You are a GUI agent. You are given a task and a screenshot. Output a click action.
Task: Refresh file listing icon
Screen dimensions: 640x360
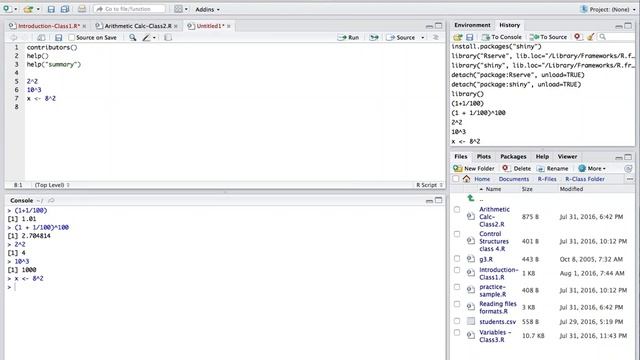[628, 169]
